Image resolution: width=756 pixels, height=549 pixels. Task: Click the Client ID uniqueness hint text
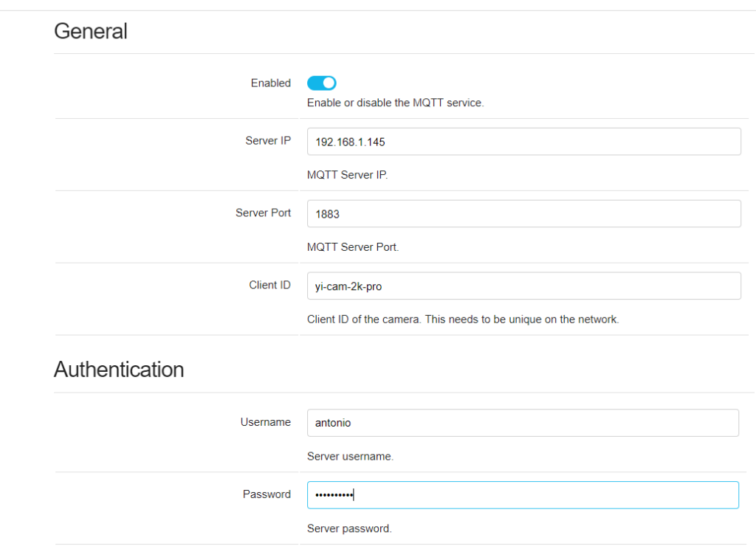(462, 320)
